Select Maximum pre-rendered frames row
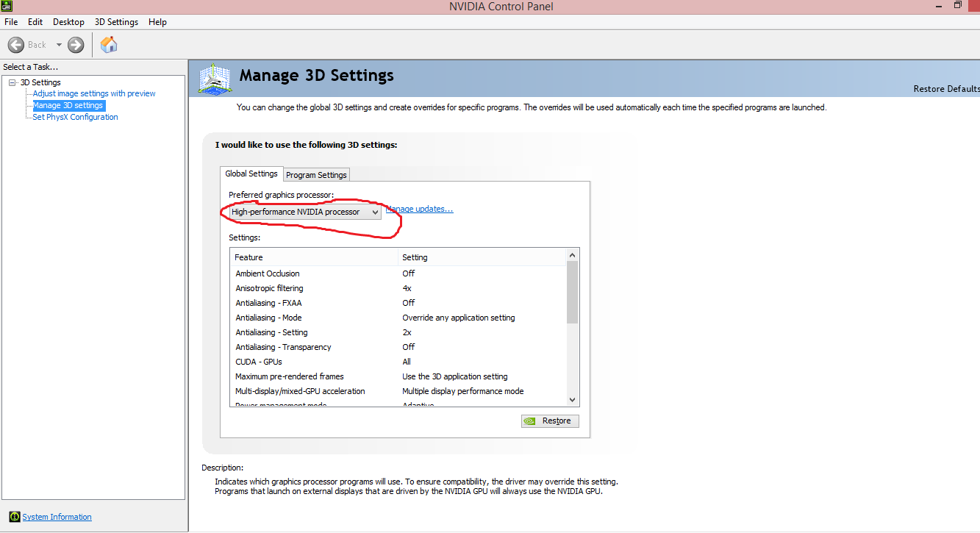 click(x=398, y=376)
